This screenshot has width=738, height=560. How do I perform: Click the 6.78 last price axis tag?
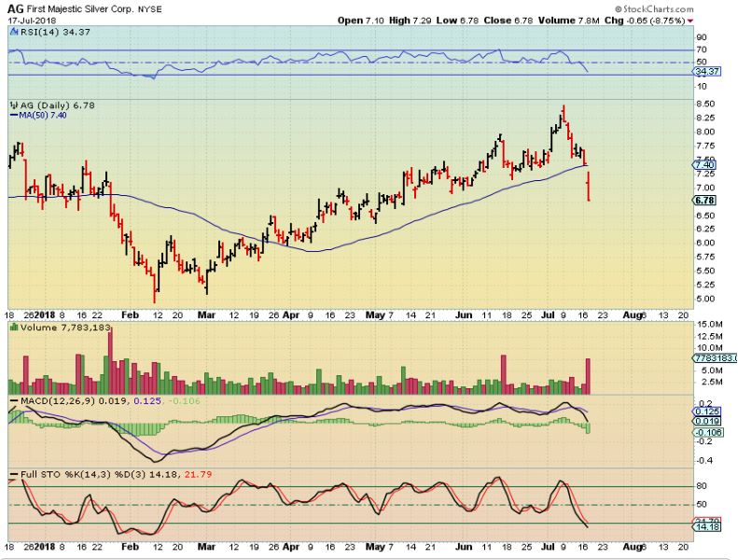point(704,201)
